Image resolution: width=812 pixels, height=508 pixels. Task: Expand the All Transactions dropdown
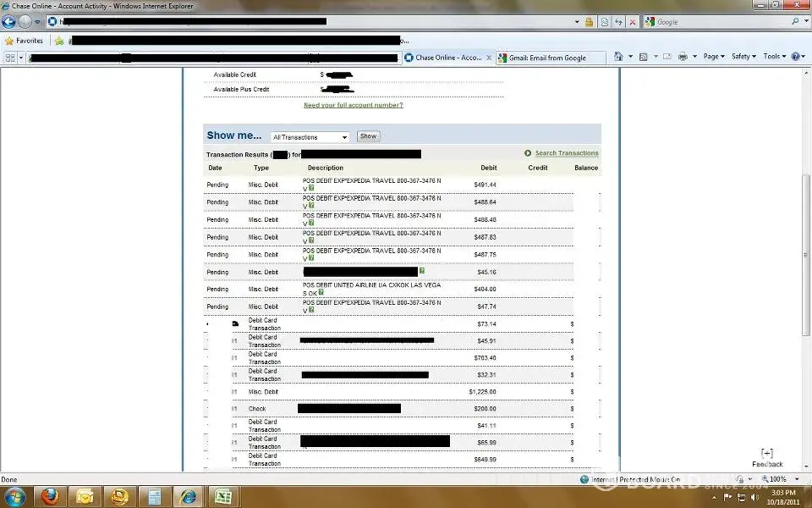[x=310, y=137]
